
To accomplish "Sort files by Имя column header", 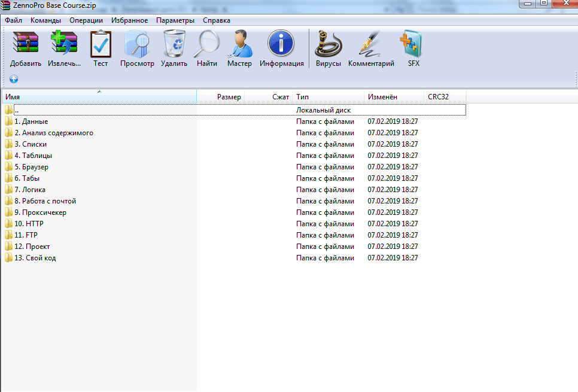I will [99, 97].
